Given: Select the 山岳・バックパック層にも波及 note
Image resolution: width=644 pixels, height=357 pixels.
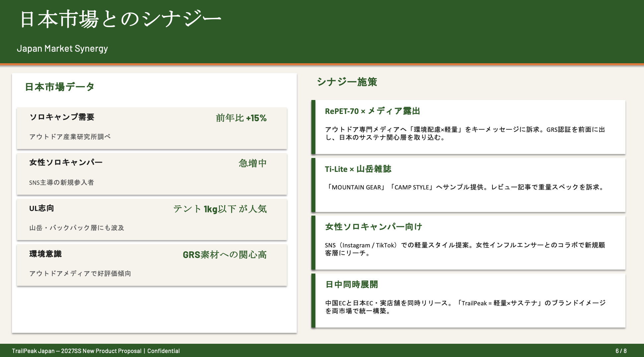Looking at the screenshot, I should (77, 228).
